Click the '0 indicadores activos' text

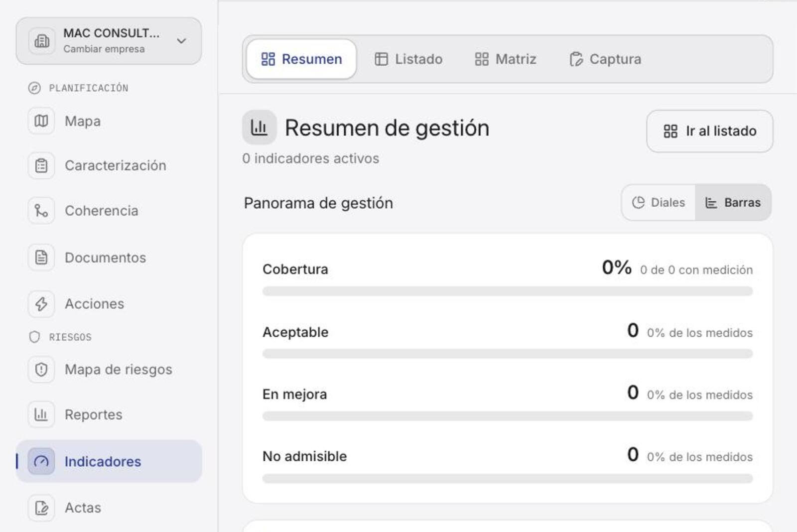coord(311,158)
